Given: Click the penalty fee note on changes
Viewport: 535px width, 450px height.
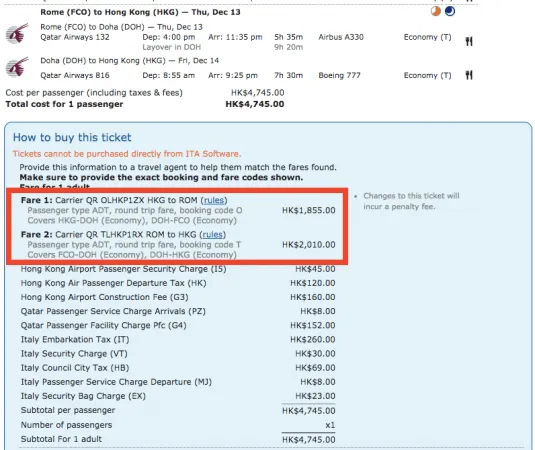Looking at the screenshot, I should 411,201.
